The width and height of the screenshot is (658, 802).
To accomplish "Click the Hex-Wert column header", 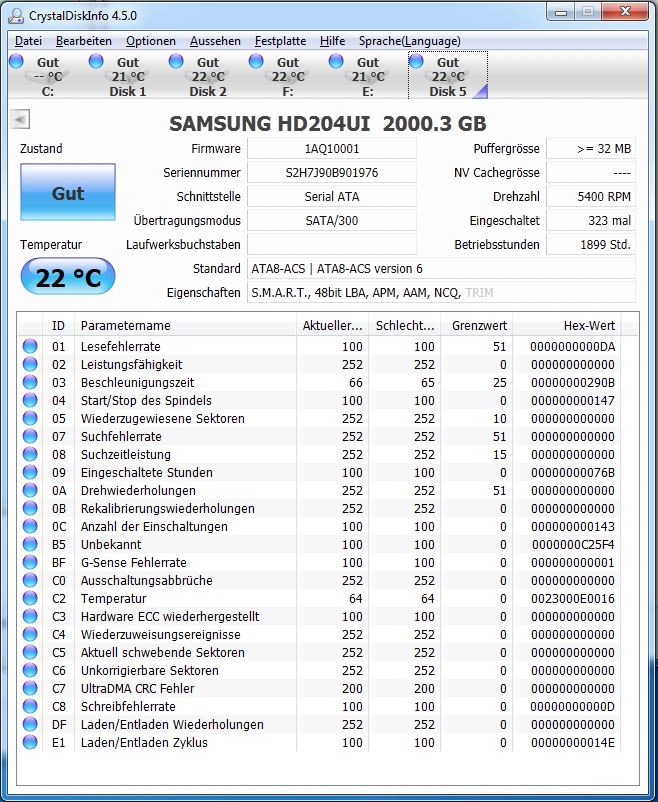I will pos(567,325).
